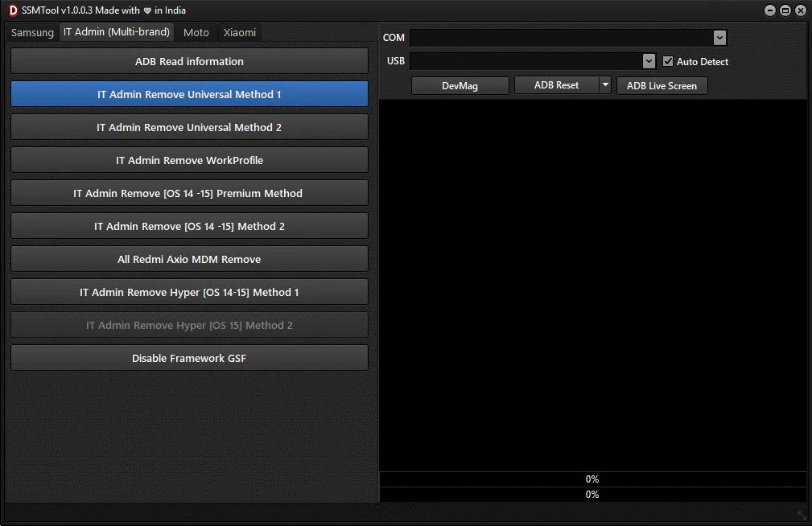The image size is (812, 526).
Task: Open the ADB Reset split arrow menu
Action: point(605,85)
